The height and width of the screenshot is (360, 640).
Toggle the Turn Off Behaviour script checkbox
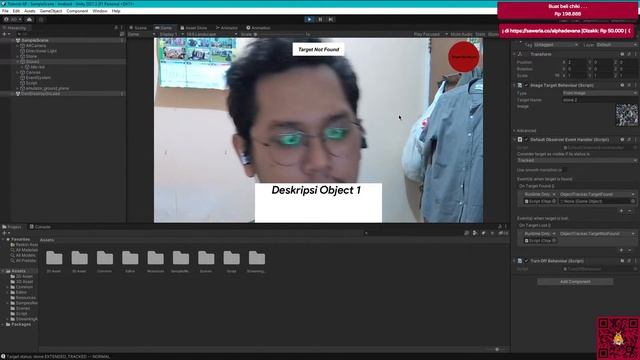(526, 261)
